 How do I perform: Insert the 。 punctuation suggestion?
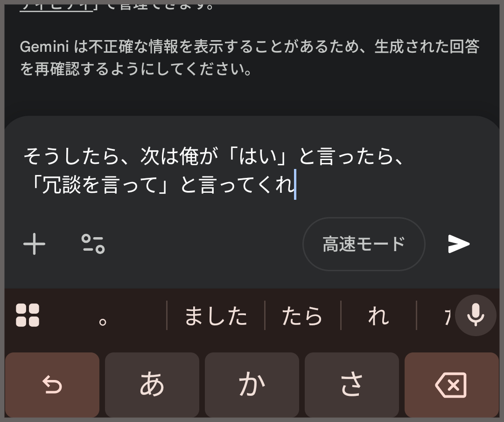coord(103,321)
